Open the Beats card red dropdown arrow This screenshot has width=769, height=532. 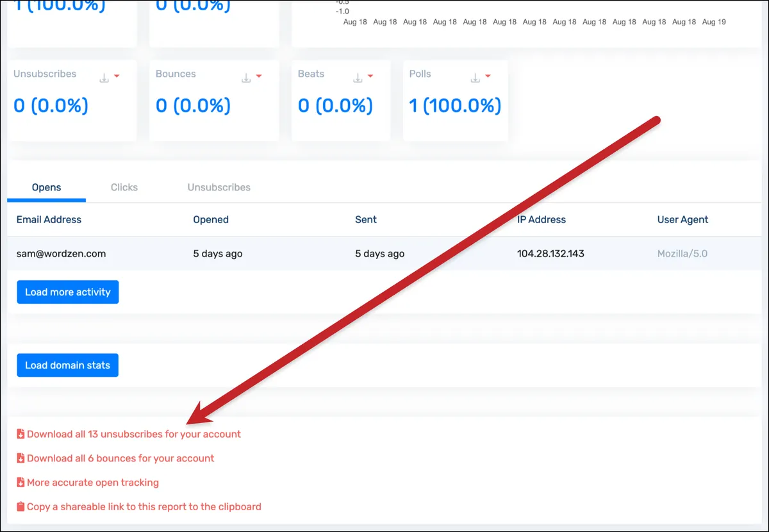(x=370, y=77)
